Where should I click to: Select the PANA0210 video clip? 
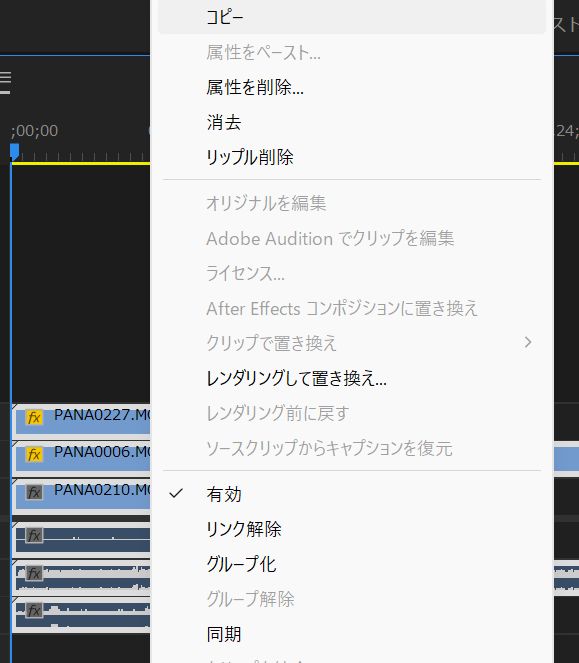point(83,495)
